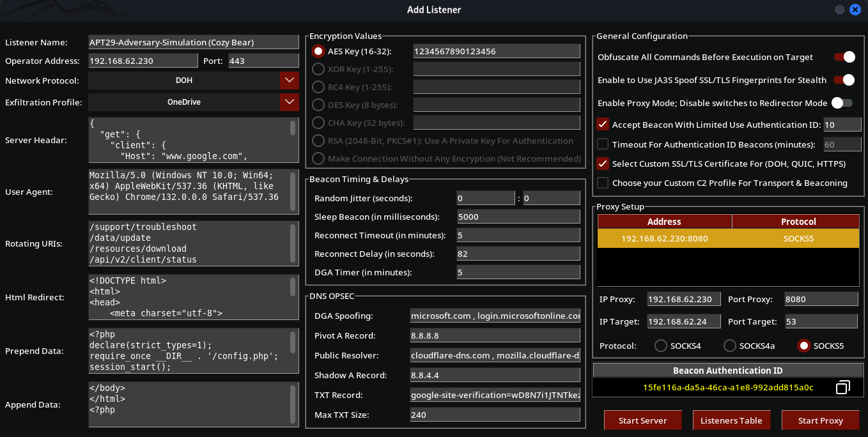The image size is (868, 437).
Task: Click the Start Proxy button
Action: [820, 420]
